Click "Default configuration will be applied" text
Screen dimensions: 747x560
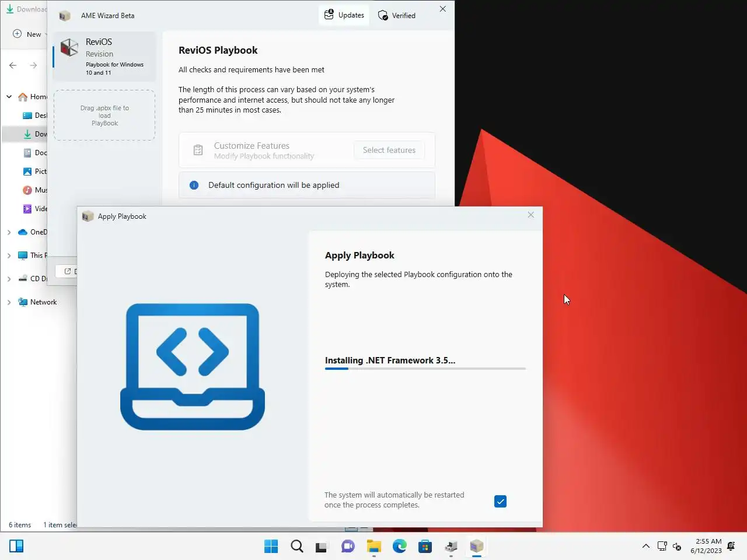point(274,185)
